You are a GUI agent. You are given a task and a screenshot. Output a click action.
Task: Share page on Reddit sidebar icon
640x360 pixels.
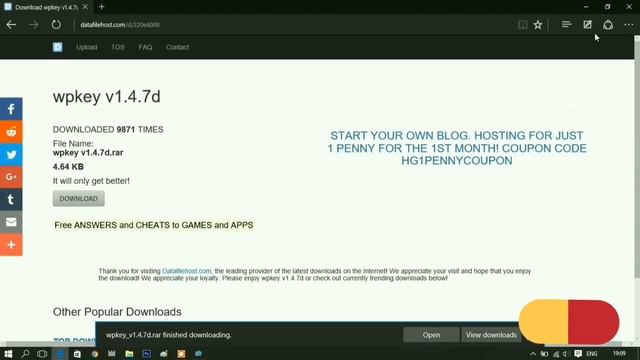pyautogui.click(x=11, y=132)
